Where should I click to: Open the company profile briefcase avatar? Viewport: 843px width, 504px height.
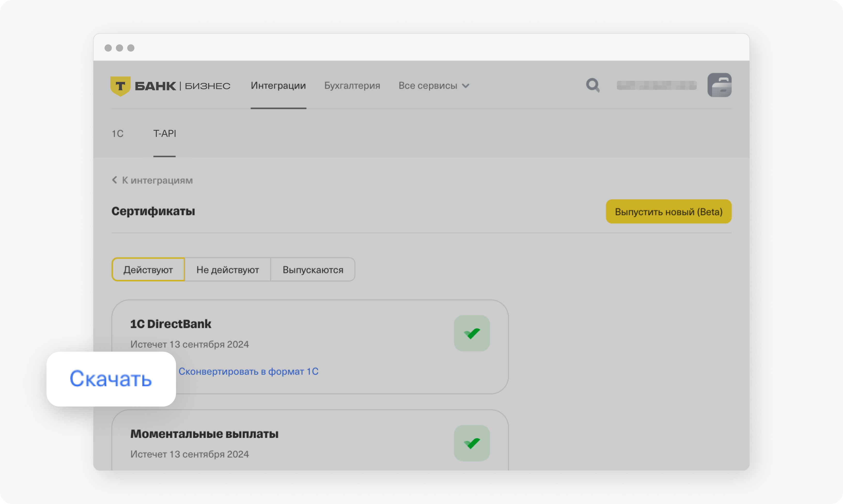pyautogui.click(x=719, y=85)
